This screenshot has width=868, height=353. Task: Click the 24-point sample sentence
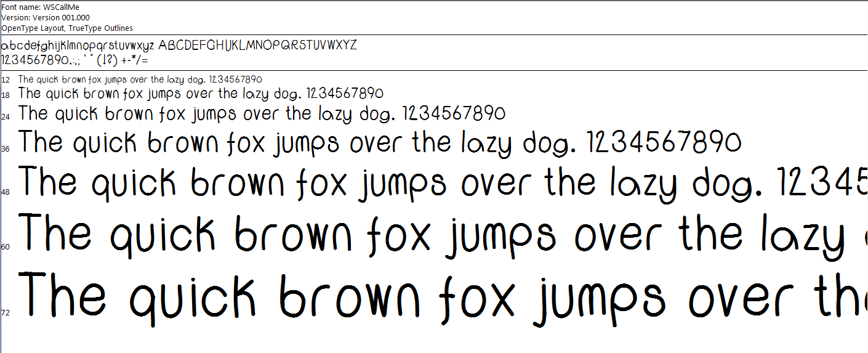(262, 115)
